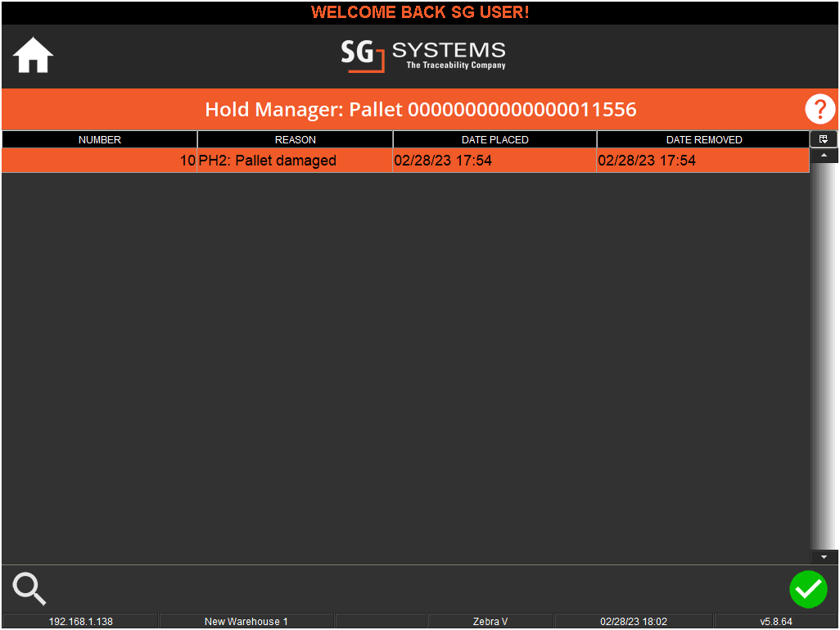Confirm with the green checkmark icon
This screenshot has width=840, height=630.
pyautogui.click(x=808, y=589)
